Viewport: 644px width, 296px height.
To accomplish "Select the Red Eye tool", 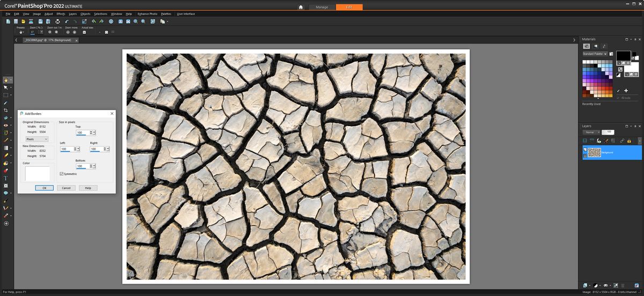I will 6,125.
